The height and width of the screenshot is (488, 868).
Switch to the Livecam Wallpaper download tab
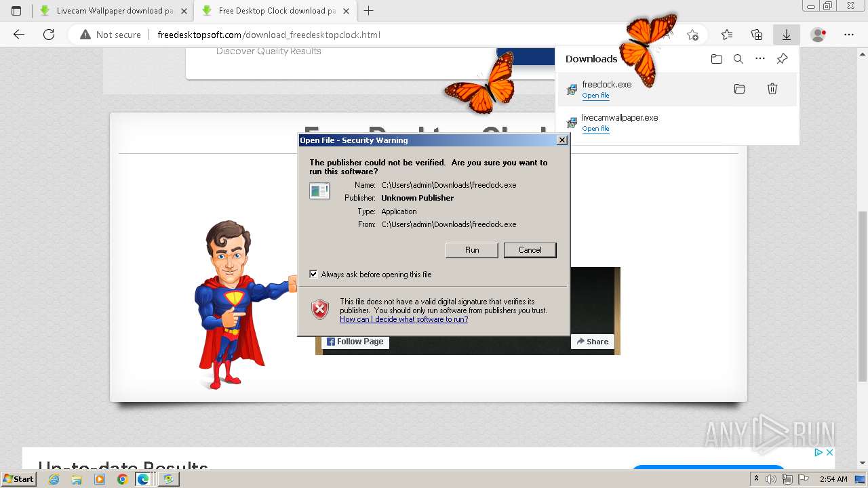coord(113,11)
